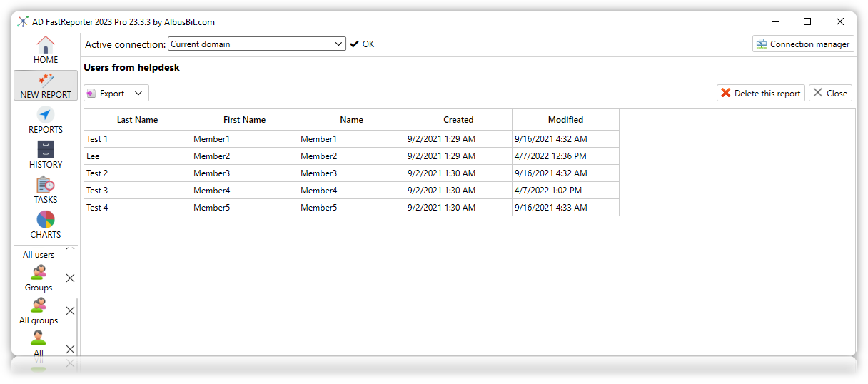Sort by Created column header

pyautogui.click(x=459, y=120)
